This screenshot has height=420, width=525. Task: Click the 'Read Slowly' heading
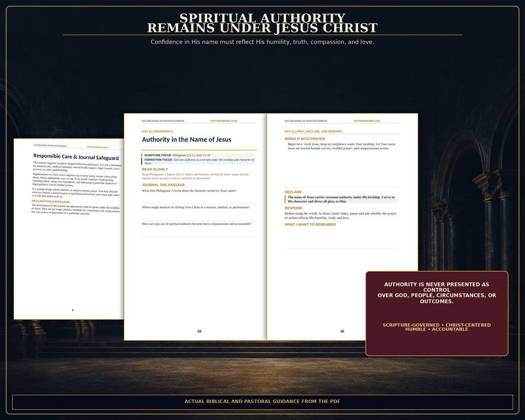(155, 169)
